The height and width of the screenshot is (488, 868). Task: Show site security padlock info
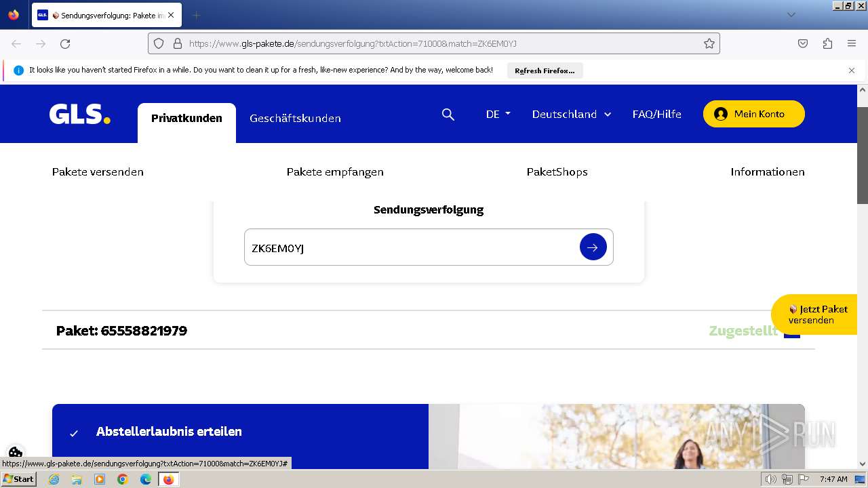click(x=178, y=43)
